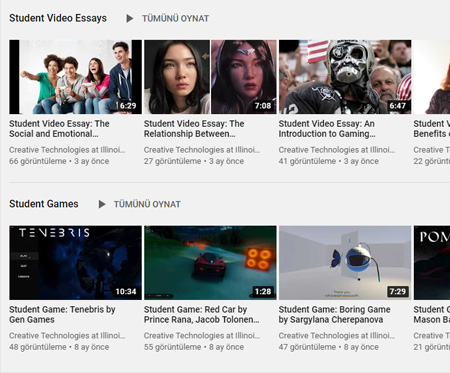Click title 'Student Game: Red Car by Prince Rana'

pos(202,314)
